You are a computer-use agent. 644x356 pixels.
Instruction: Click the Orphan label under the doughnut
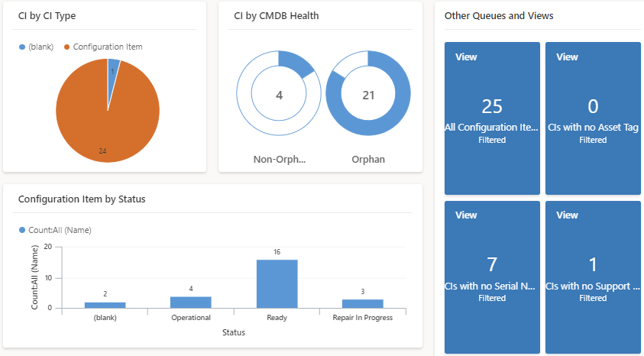tap(368, 160)
